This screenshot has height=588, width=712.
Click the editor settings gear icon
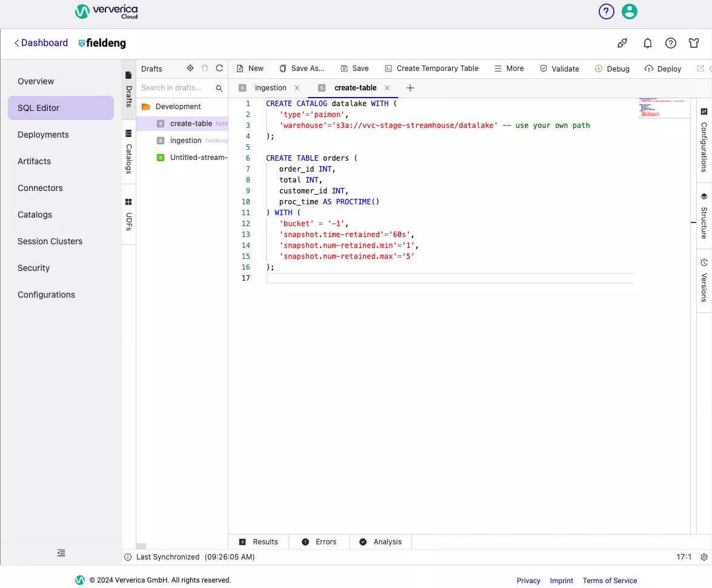pyautogui.click(x=704, y=558)
